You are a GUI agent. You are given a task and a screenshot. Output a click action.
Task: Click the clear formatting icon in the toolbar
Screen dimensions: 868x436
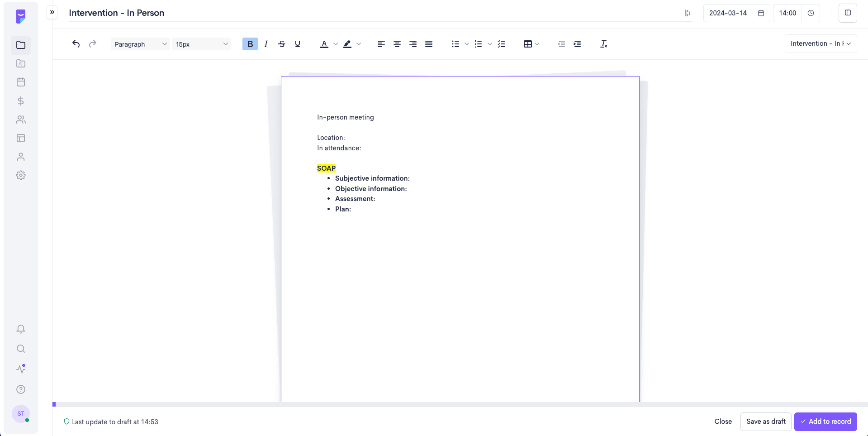click(603, 44)
